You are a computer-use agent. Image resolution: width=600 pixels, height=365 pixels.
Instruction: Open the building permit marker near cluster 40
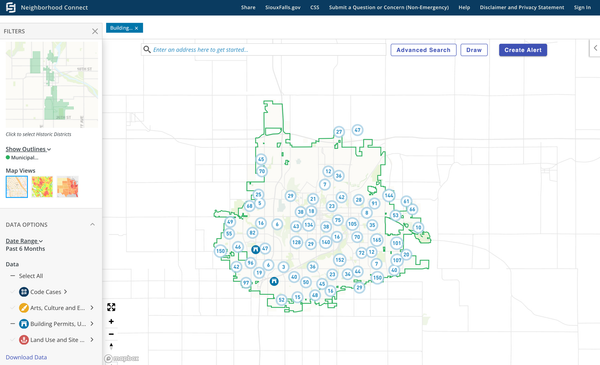coord(274,281)
